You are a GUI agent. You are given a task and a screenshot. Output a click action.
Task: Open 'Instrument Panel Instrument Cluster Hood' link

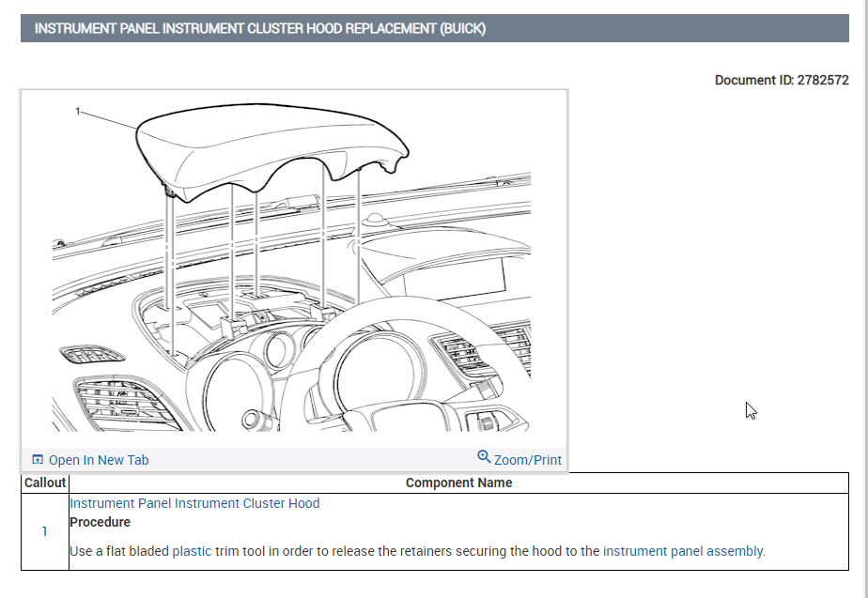click(194, 503)
